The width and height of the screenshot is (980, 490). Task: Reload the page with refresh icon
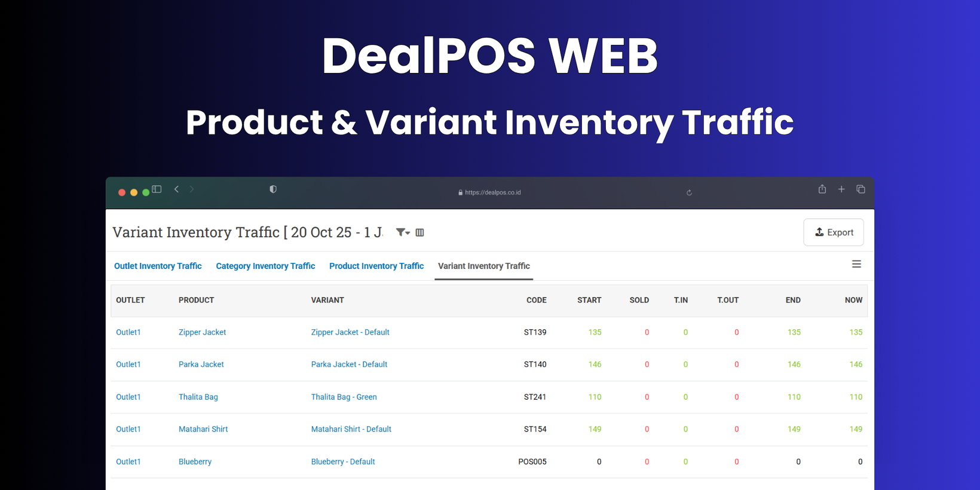[689, 192]
